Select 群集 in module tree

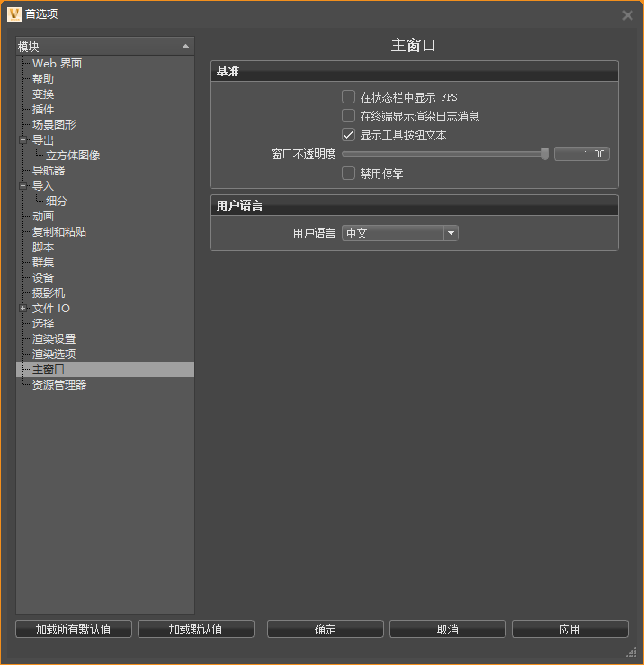43,262
